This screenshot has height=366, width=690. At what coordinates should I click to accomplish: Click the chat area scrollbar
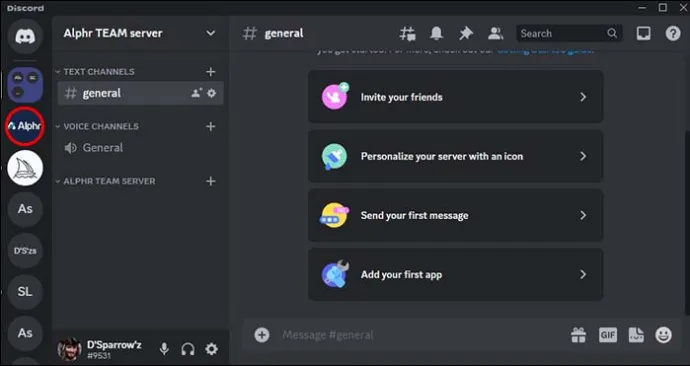(687, 222)
